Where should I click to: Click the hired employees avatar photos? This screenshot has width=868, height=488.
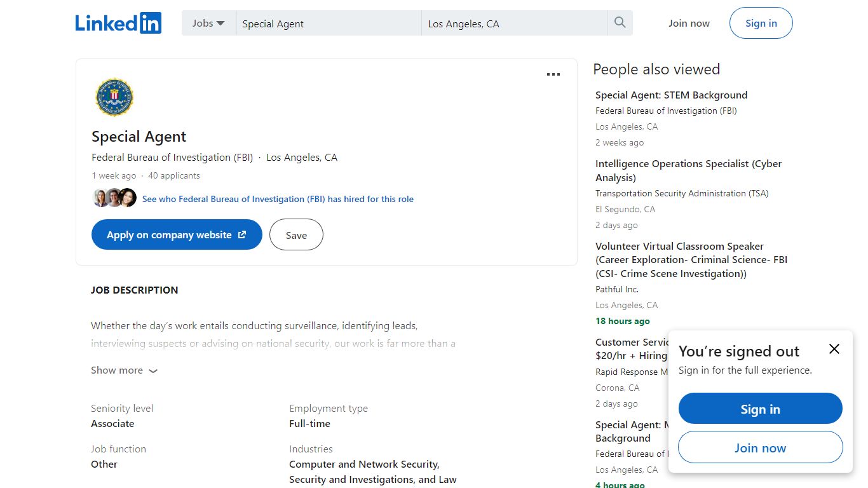[x=115, y=198]
